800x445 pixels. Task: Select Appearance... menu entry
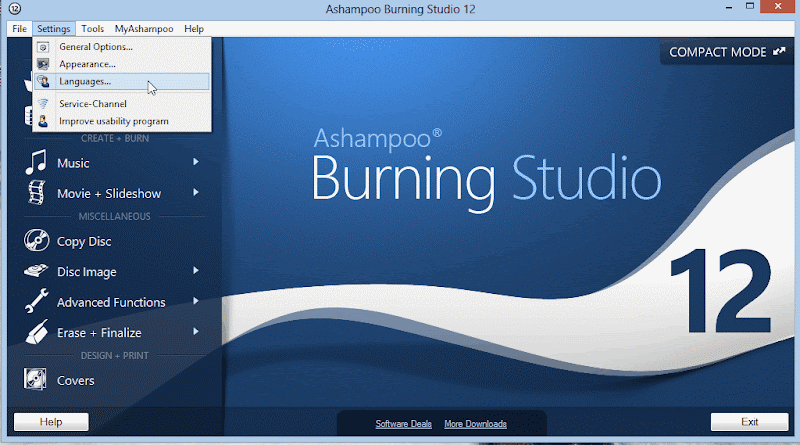pos(122,64)
